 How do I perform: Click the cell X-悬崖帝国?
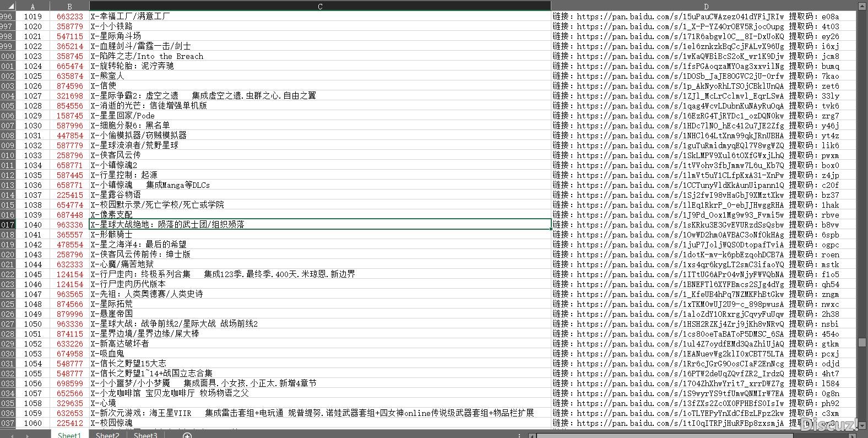320,314
